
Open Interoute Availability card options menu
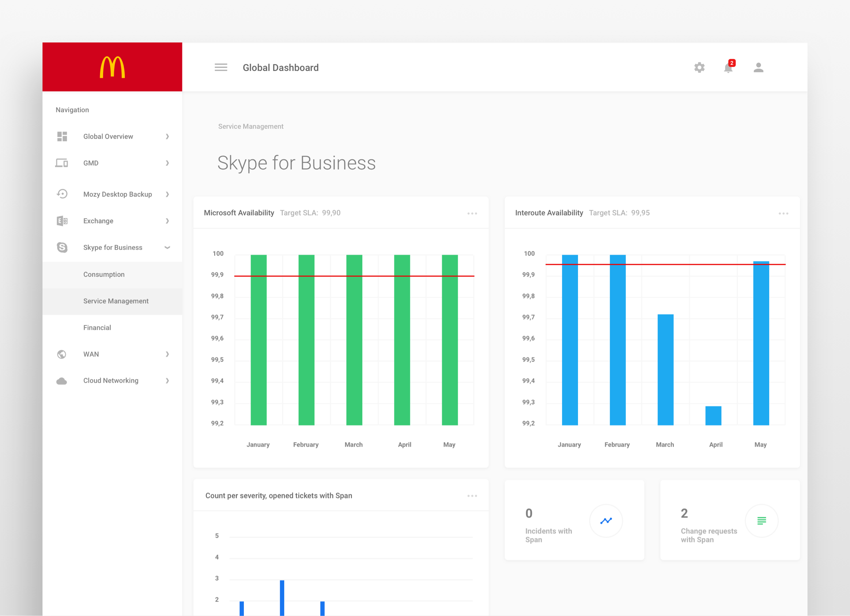(x=783, y=213)
